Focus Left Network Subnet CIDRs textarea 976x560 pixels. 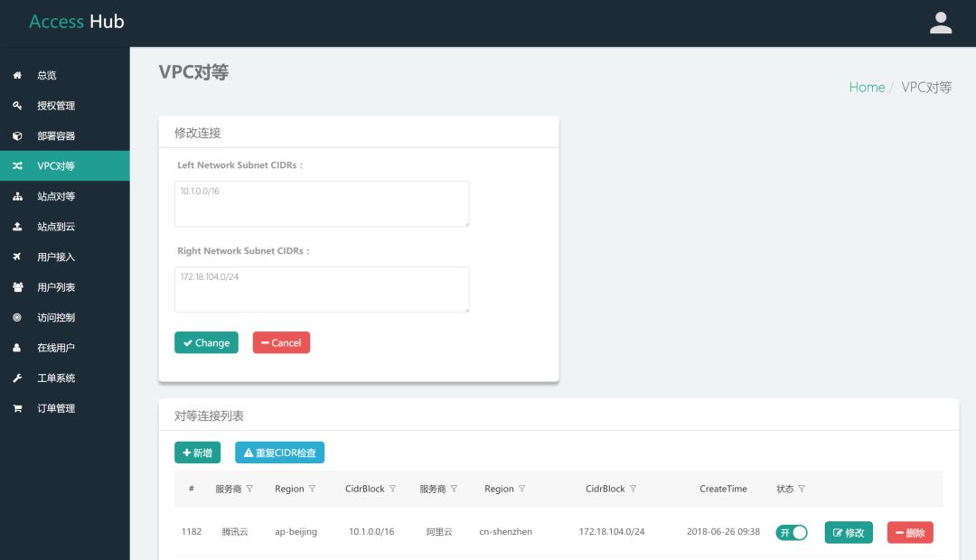point(322,204)
